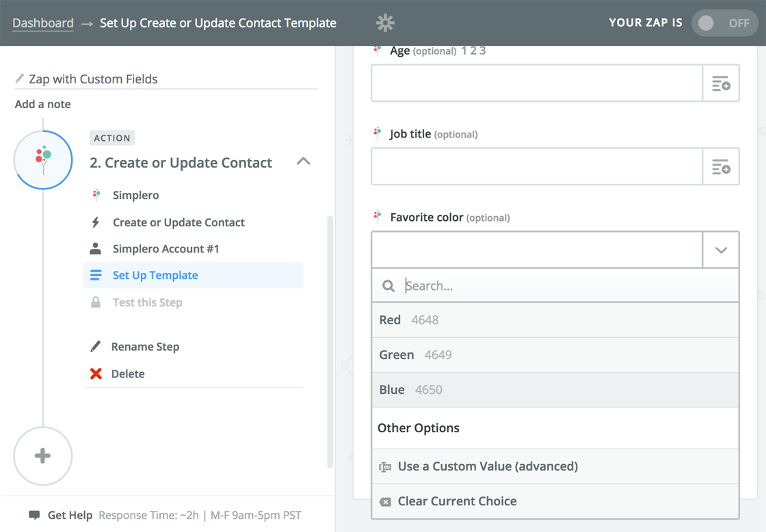Click the custom value icon
766x532 pixels.
[x=385, y=467]
